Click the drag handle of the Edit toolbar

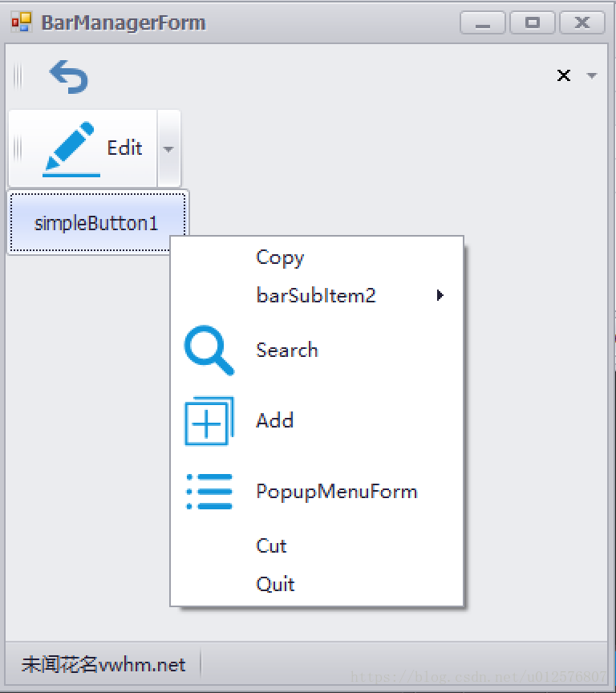pyautogui.click(x=17, y=148)
